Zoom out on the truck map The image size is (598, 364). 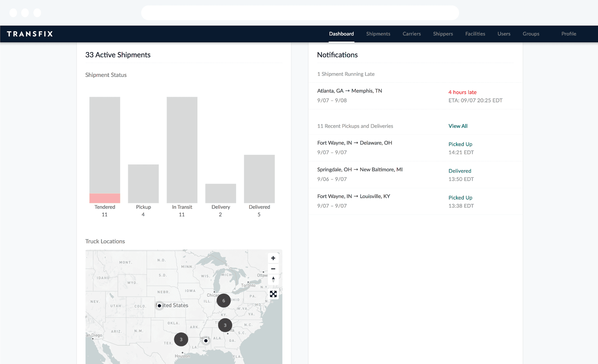click(x=273, y=269)
